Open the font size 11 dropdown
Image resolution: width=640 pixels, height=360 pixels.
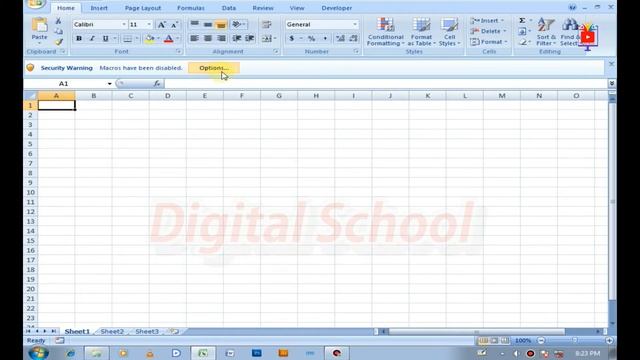click(149, 24)
